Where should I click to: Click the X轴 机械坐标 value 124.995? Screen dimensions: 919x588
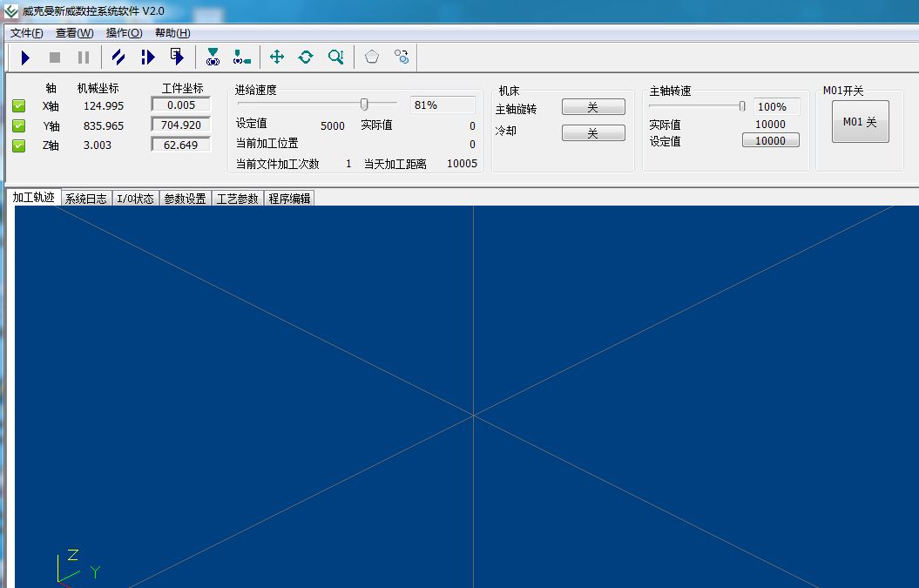point(104,106)
